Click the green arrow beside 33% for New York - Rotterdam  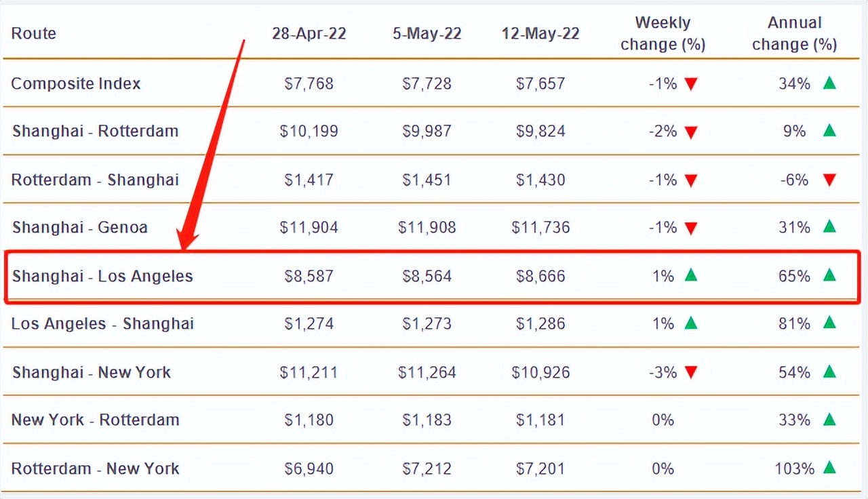pos(829,419)
